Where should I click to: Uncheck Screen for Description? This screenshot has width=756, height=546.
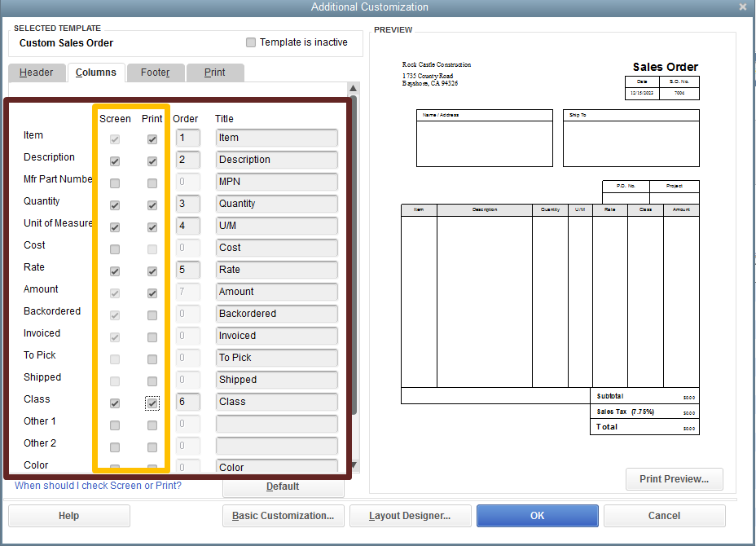(x=115, y=161)
